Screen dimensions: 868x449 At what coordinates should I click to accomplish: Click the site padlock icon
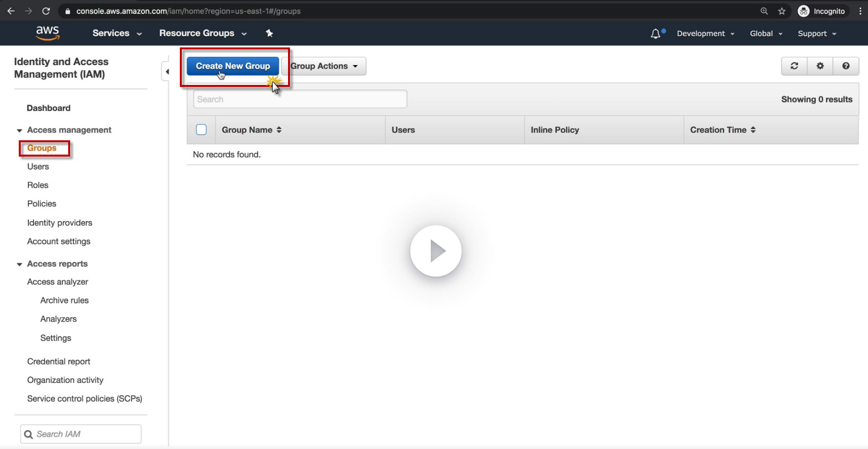[x=68, y=11]
